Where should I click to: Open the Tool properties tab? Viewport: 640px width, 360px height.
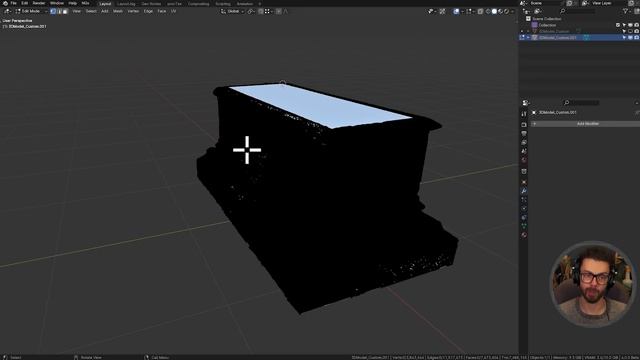pyautogui.click(x=524, y=114)
